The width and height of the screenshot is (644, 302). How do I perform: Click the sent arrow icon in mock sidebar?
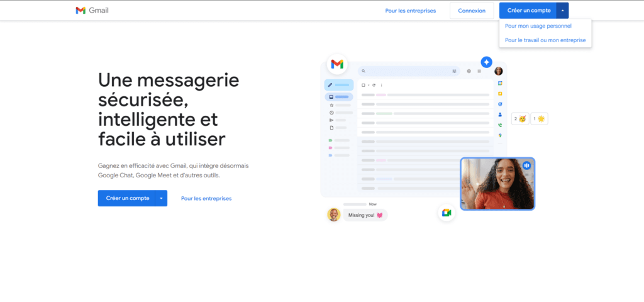click(x=331, y=120)
